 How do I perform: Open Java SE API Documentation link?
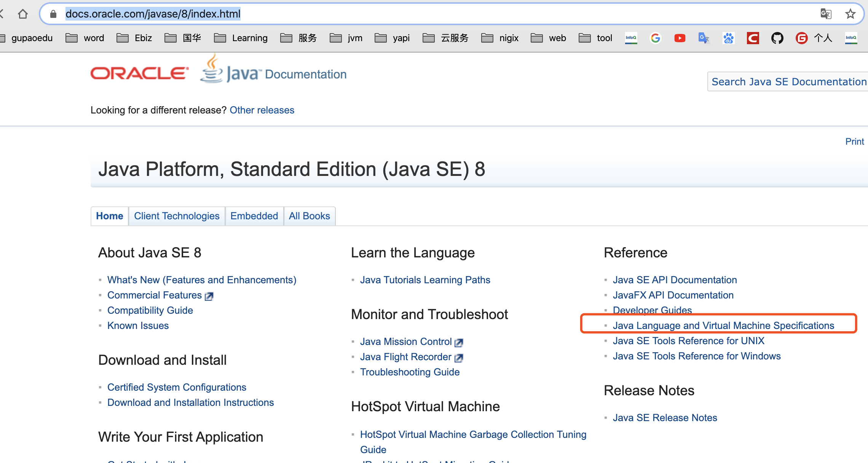(675, 280)
